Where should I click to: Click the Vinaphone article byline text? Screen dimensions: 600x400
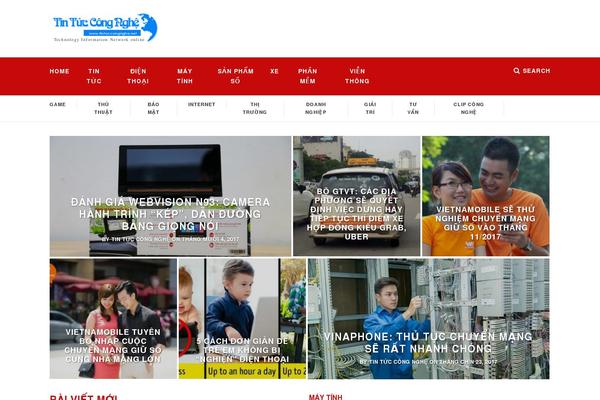[428, 362]
